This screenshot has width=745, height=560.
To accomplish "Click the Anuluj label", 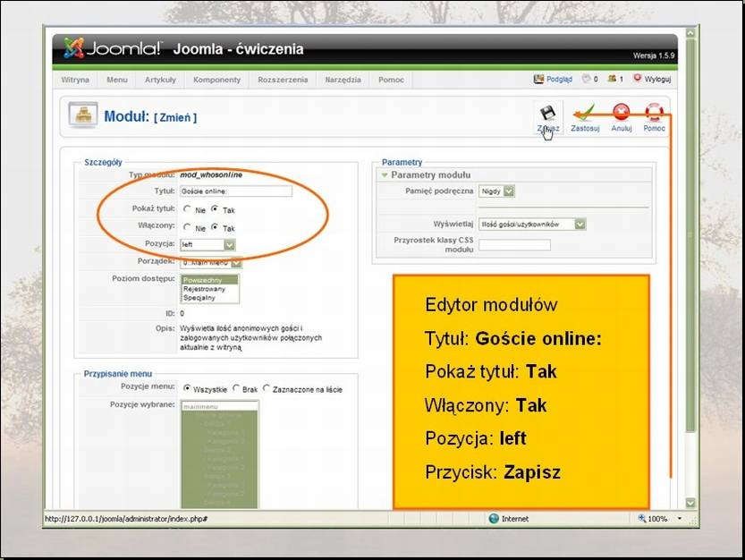I will [x=621, y=128].
